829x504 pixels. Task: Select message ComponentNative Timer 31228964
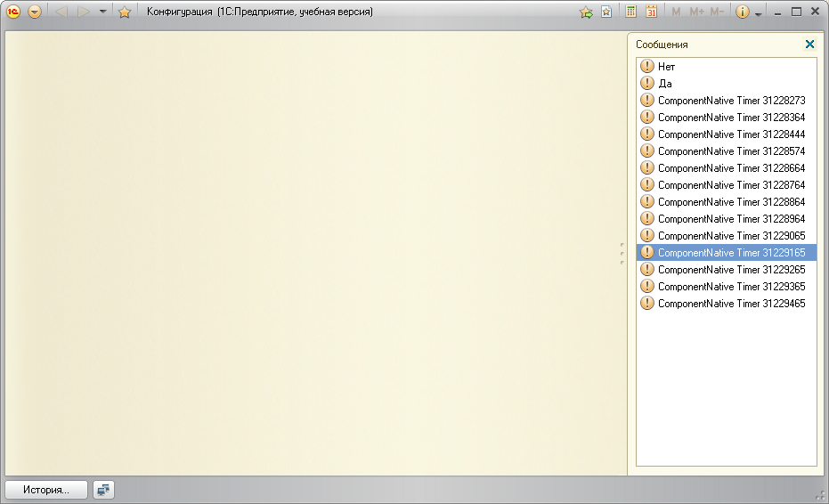[727, 219]
